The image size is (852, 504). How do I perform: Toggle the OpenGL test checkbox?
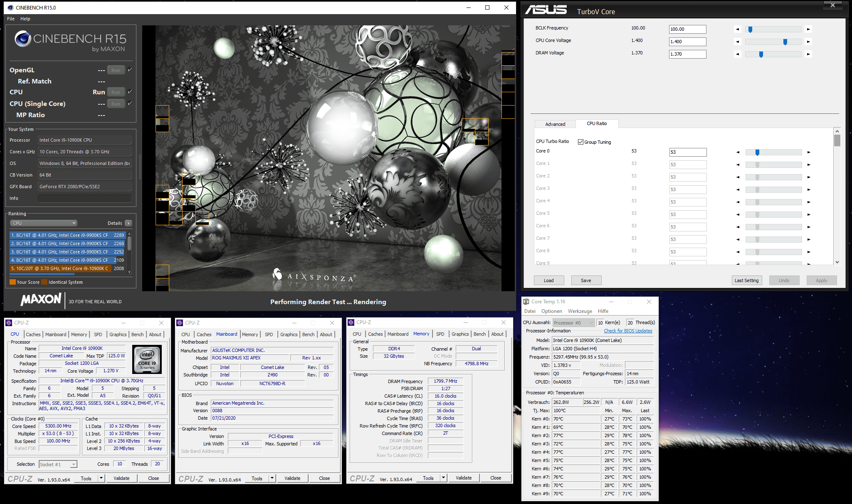pyautogui.click(x=130, y=70)
